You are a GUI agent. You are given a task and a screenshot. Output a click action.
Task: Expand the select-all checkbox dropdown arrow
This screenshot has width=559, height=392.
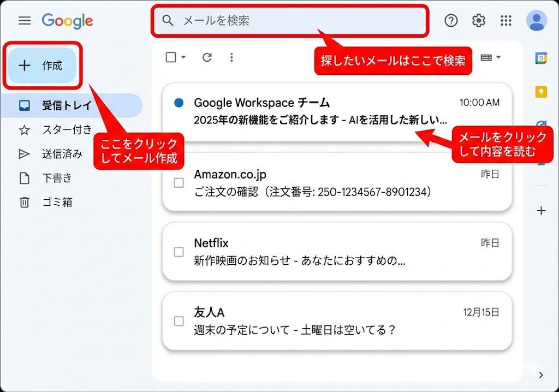pos(183,57)
